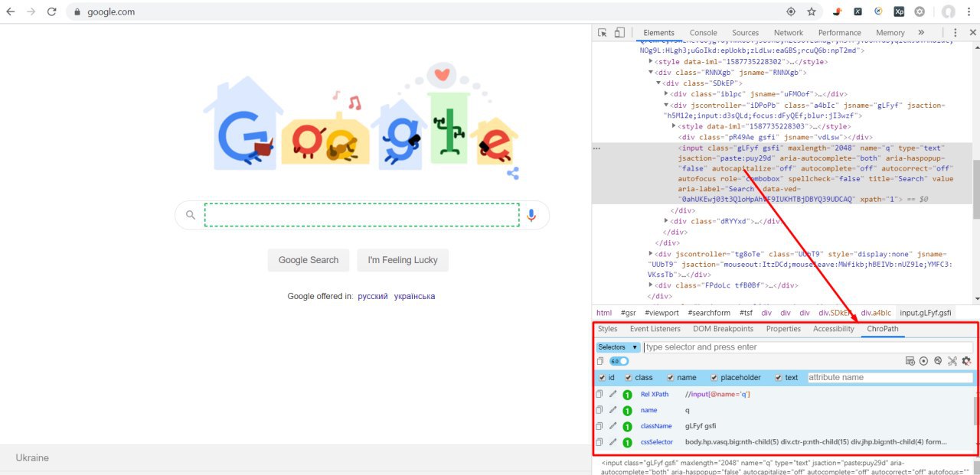Select the Accessibility tab
This screenshot has width=980, height=475.
tap(833, 329)
